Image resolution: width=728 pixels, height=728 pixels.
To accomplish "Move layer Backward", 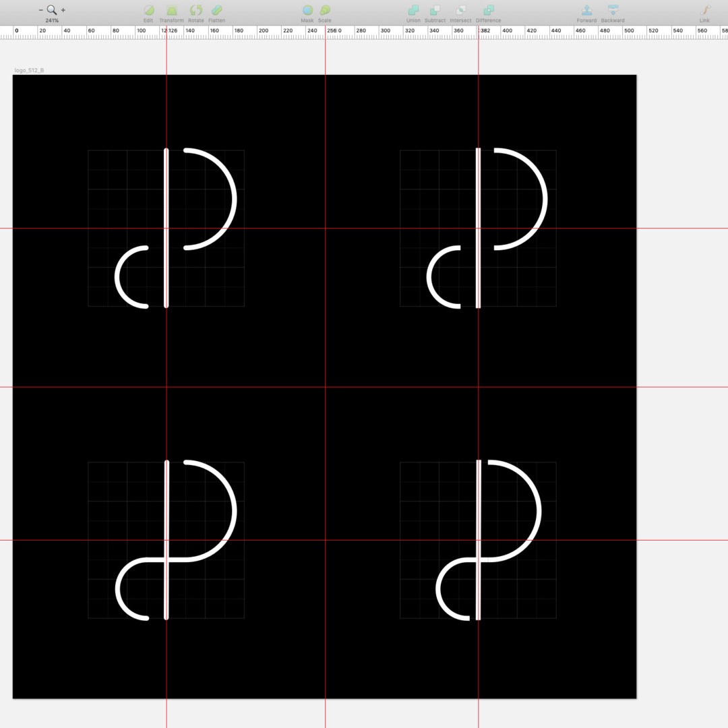I will click(613, 10).
